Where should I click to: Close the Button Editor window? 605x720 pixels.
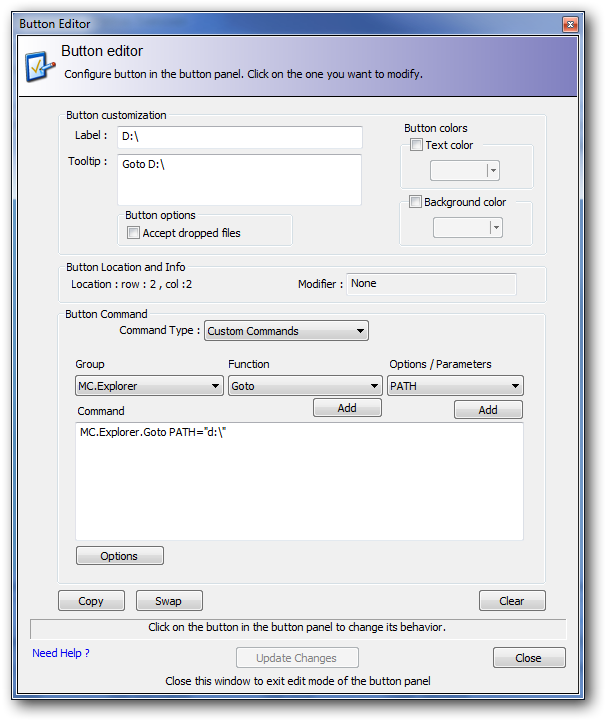click(x=570, y=24)
